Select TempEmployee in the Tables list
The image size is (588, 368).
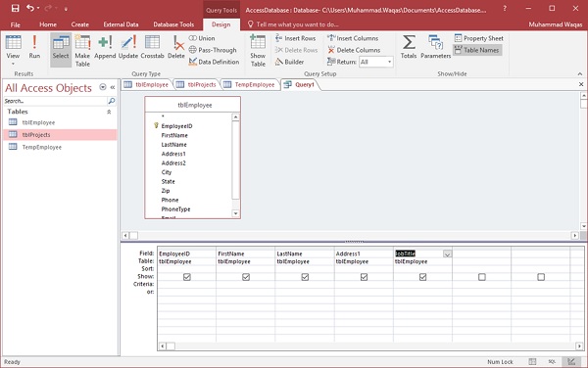pyautogui.click(x=60, y=147)
